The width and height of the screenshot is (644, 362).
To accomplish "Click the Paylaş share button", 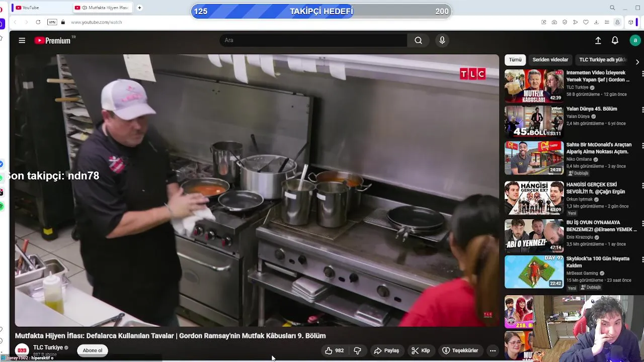I will [386, 350].
